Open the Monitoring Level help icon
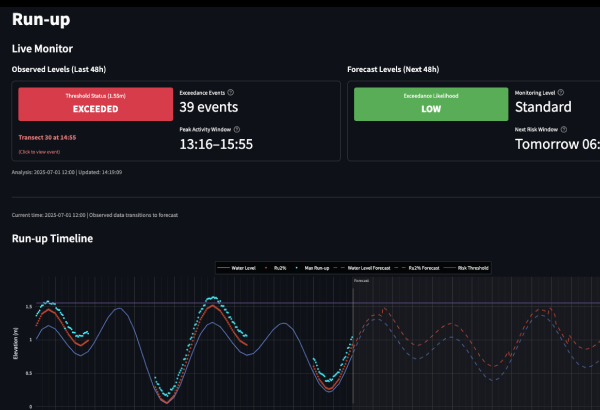Screen dimensions: 600x410 point(561,93)
